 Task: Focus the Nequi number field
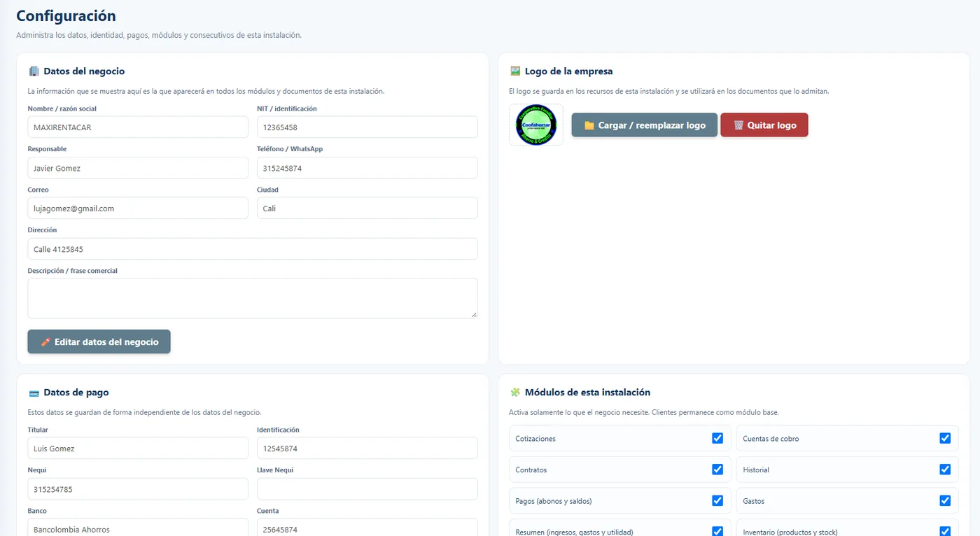click(138, 489)
